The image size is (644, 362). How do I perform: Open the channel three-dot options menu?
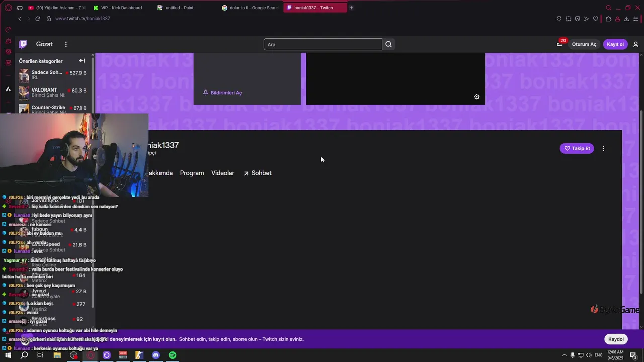603,148
